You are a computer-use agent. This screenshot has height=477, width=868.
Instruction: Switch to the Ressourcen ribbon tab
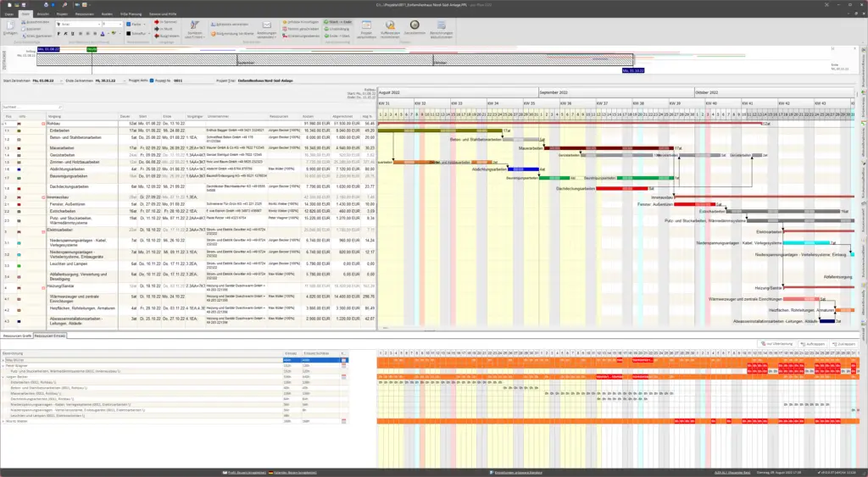[84, 14]
